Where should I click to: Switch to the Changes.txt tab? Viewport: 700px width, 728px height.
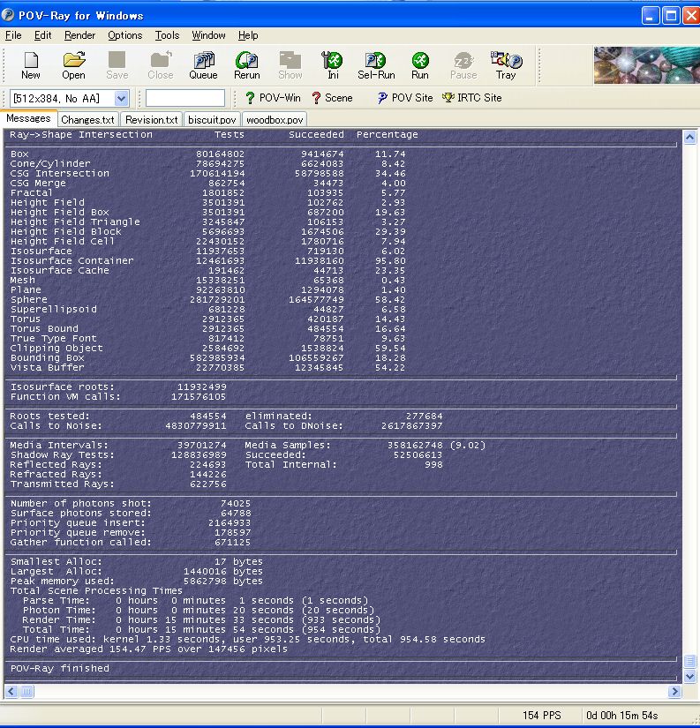pos(87,120)
